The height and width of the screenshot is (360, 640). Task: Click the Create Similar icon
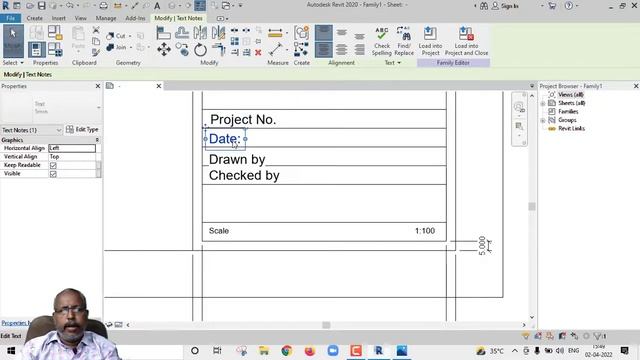[x=301, y=50]
